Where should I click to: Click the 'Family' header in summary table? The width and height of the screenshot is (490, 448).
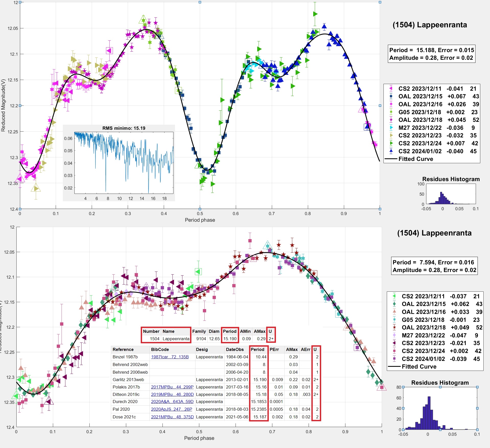pos(199,331)
